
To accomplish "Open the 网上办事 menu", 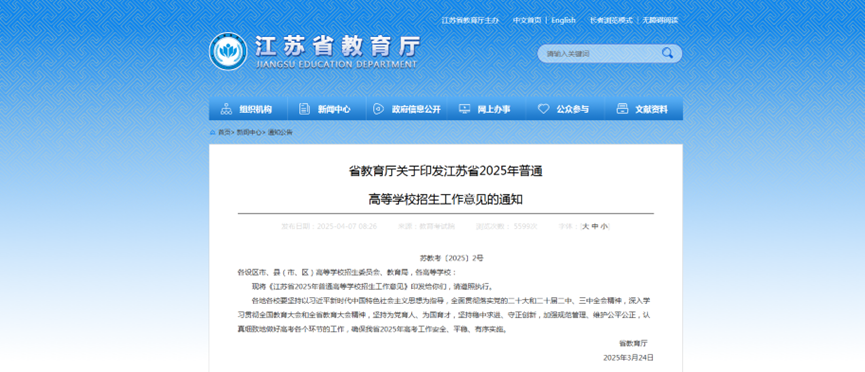I will 494,109.
